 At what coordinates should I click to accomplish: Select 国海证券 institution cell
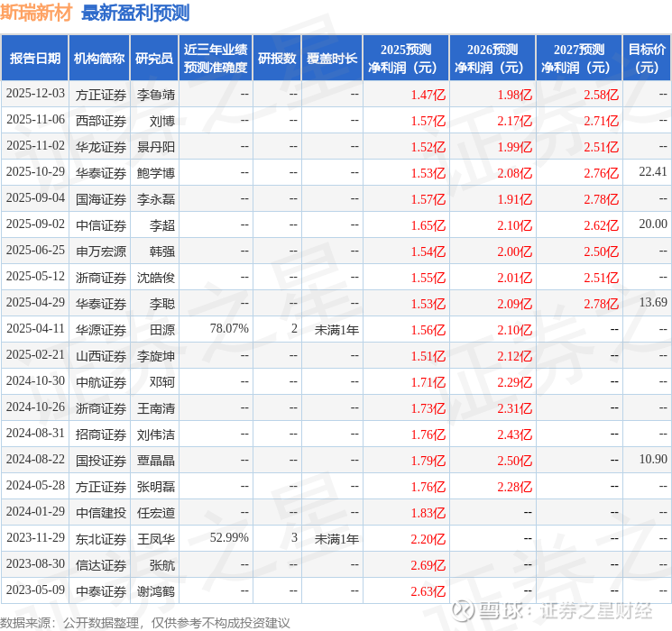pos(101,199)
